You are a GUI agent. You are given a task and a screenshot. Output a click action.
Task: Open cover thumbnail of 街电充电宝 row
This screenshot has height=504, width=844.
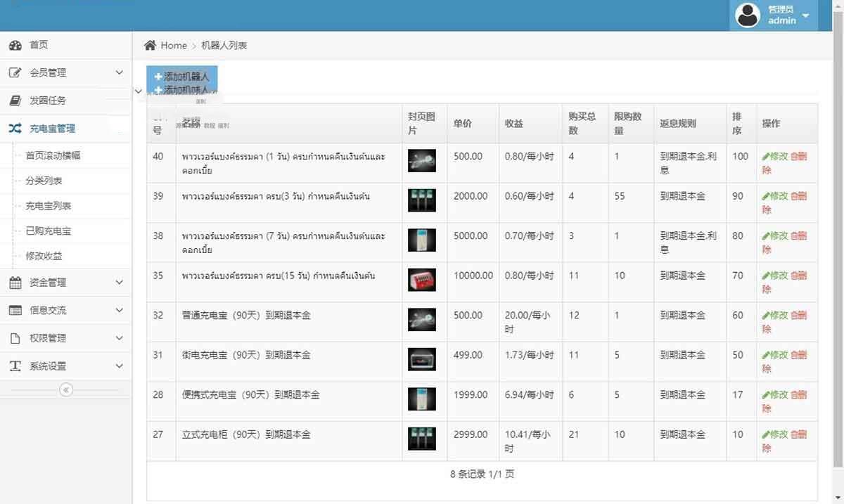[421, 359]
